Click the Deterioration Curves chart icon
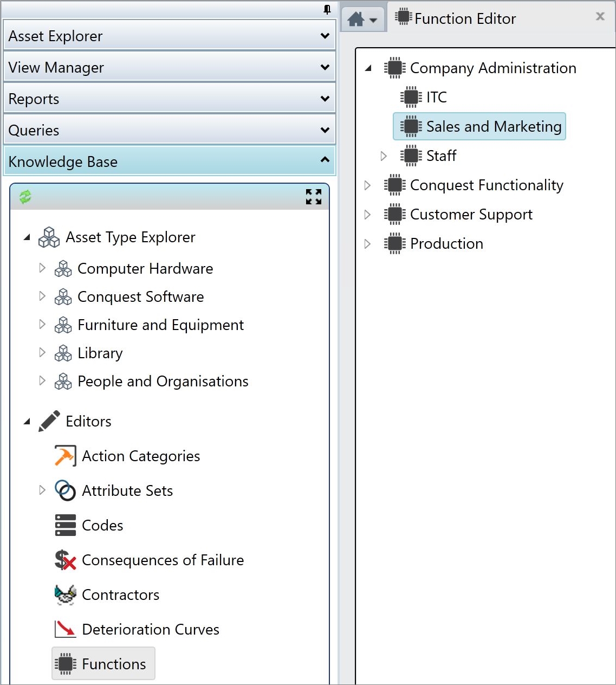 [x=65, y=629]
